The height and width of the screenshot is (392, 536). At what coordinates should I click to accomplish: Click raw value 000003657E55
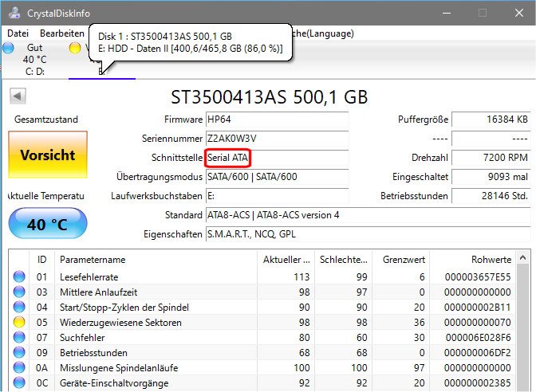tap(478, 277)
